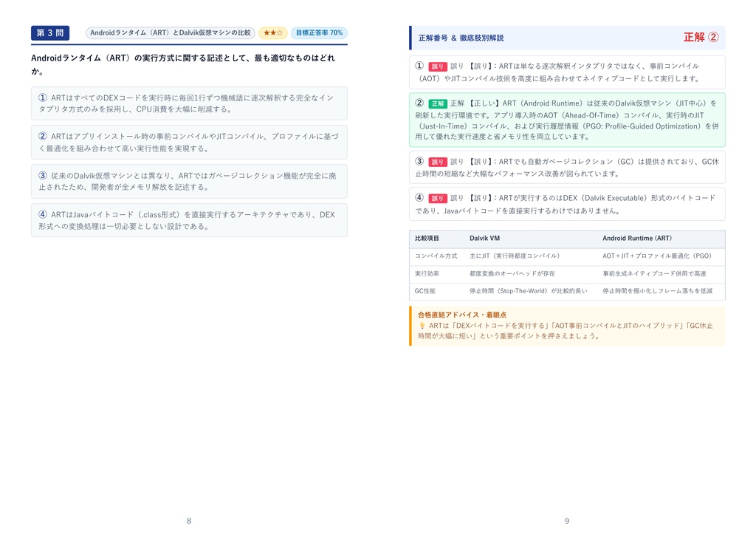
Task: Click the 目標正答率 70% badge
Action: click(x=319, y=33)
